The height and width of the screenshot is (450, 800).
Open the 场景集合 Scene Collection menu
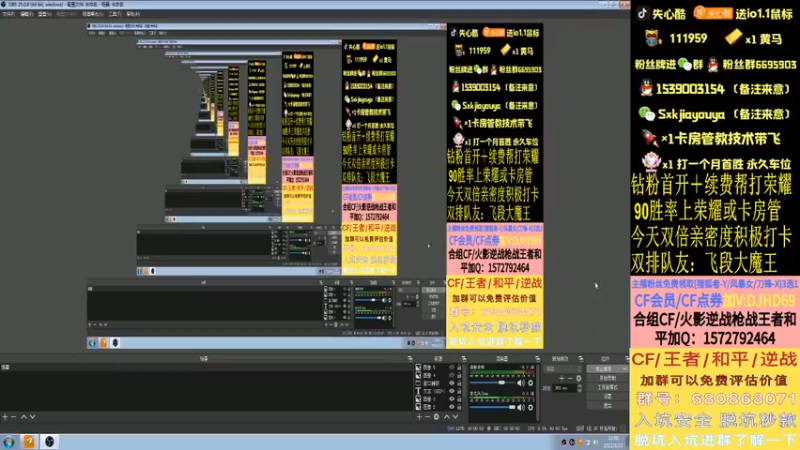[x=93, y=14]
